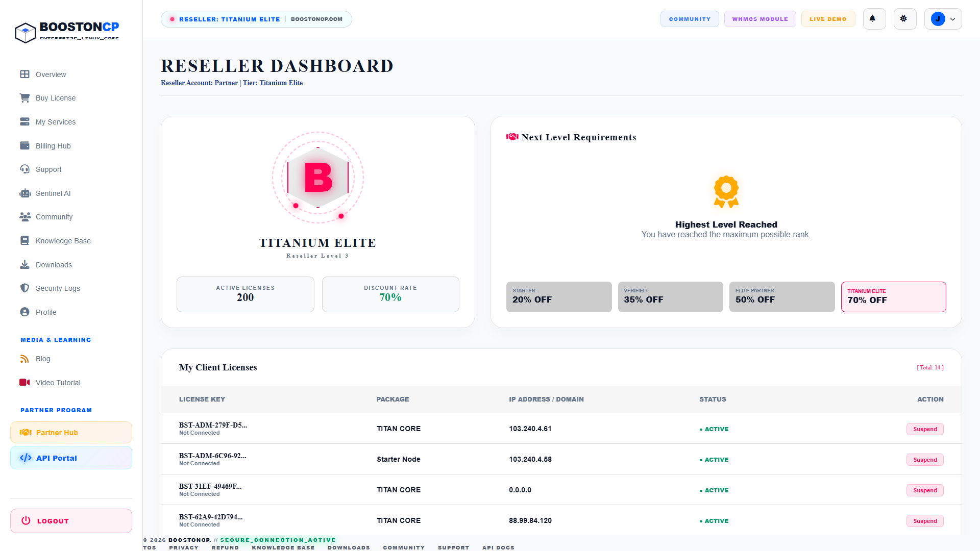Click the My Services server icon
Screen dimensions: 980x551
tap(24, 122)
